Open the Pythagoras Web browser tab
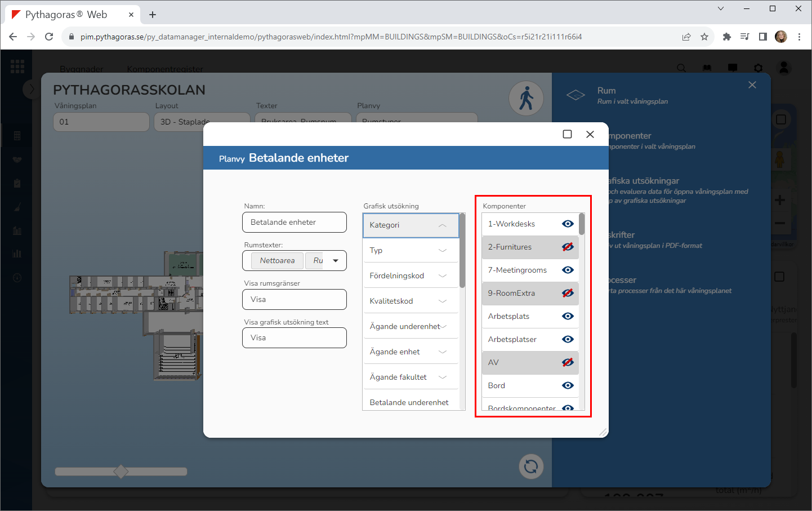This screenshot has height=511, width=812. pos(66,15)
